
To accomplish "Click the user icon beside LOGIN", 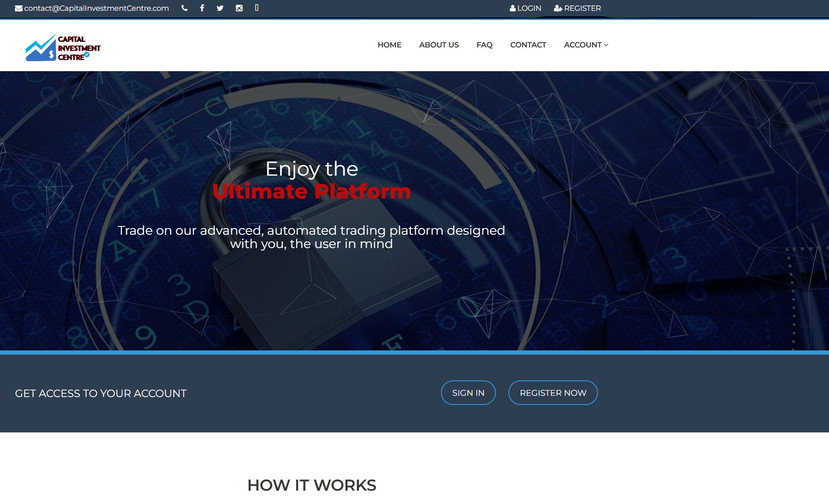I will click(513, 8).
